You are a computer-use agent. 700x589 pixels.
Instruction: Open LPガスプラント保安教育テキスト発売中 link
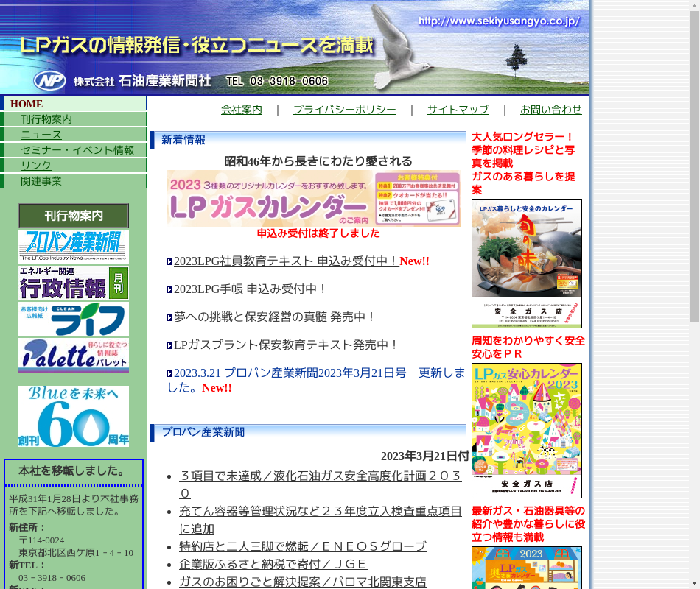(287, 345)
